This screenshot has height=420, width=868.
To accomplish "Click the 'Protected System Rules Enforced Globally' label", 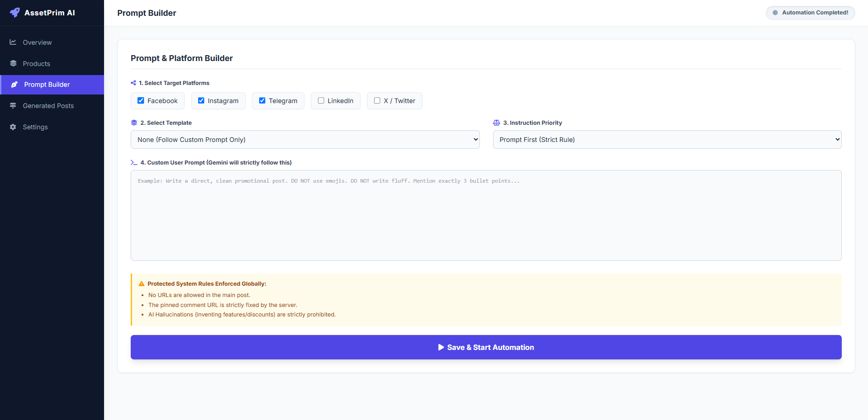I will 207,284.
